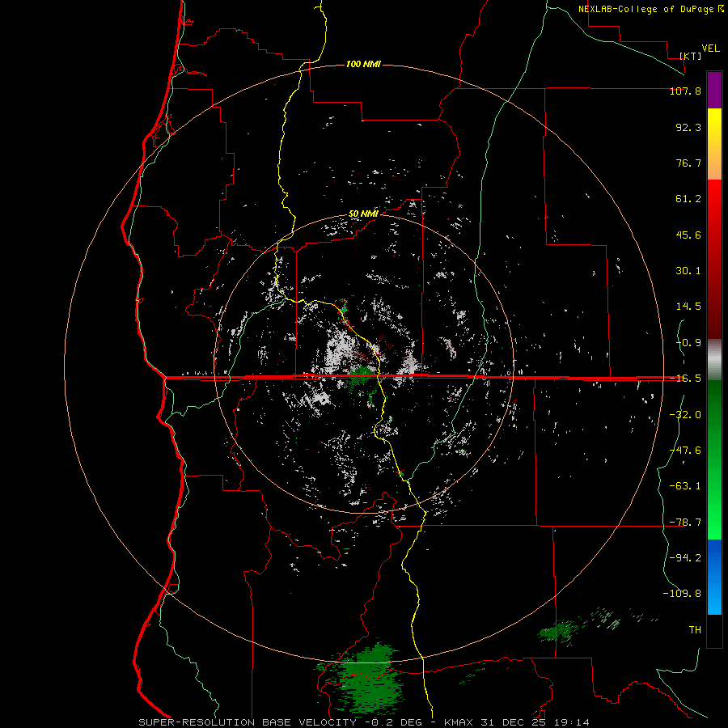
Task: Click the green segment of velocity color bar
Action: (714, 459)
